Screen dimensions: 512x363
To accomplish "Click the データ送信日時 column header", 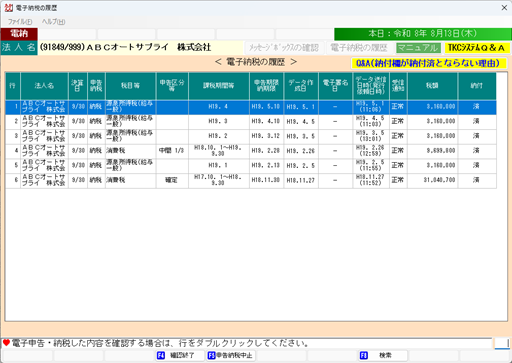I will 371,86.
